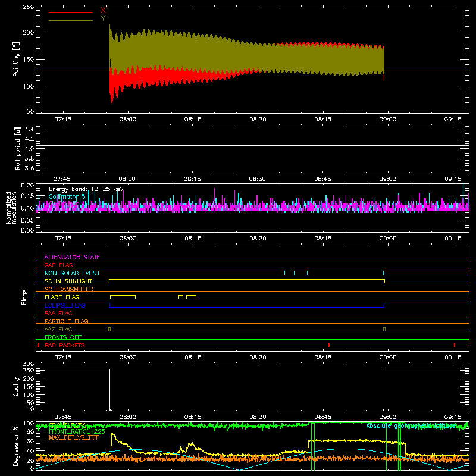
Task: Click the 0.20 tick on modulation axis
Action: click(27, 186)
